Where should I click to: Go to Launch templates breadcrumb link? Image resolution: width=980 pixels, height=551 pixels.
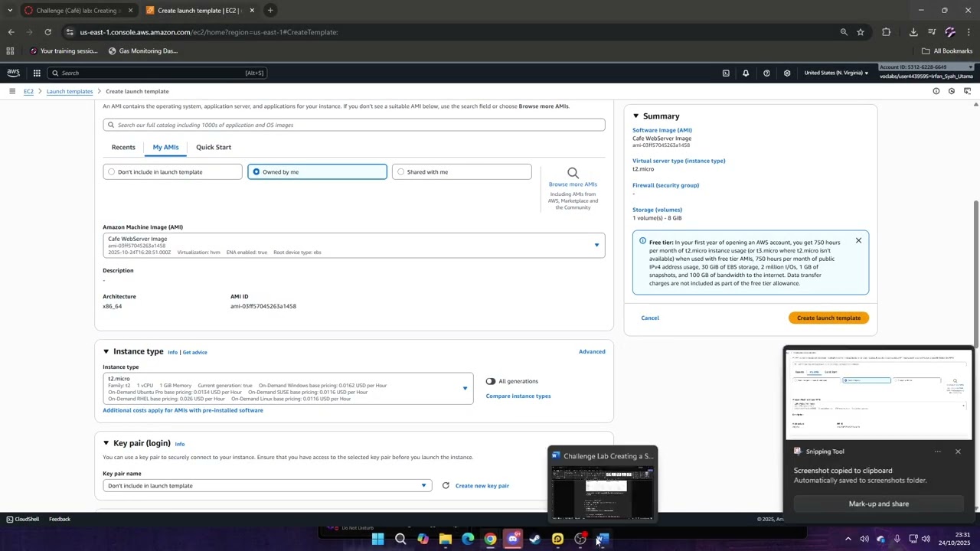click(x=70, y=91)
